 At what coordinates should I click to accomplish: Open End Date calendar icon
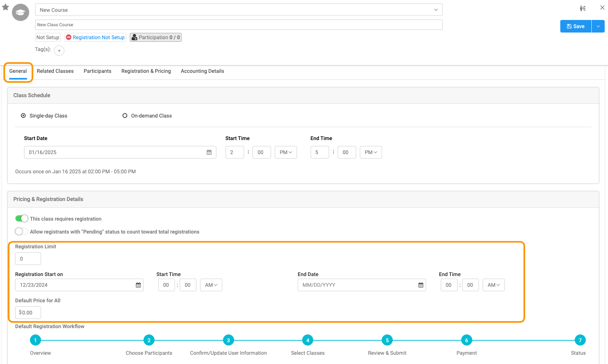[x=421, y=285]
